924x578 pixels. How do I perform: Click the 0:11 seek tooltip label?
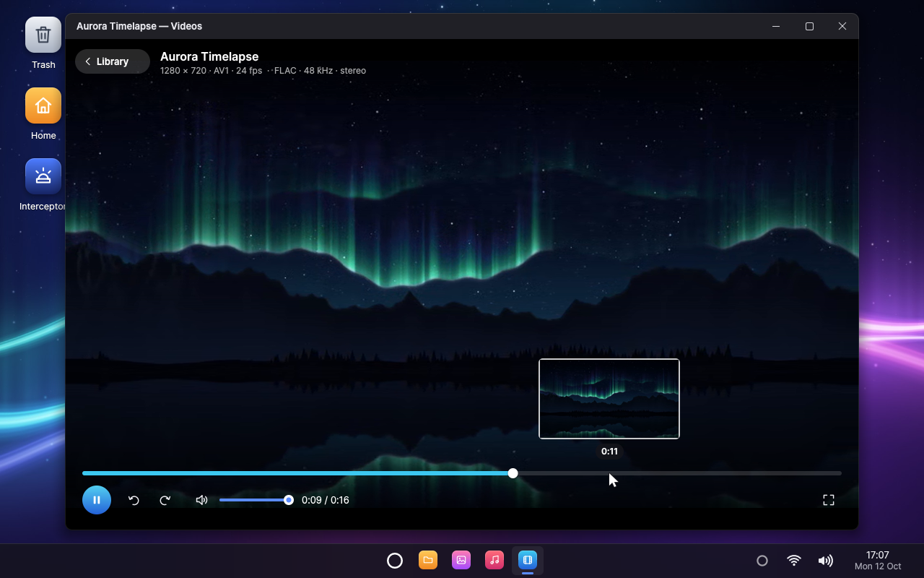click(609, 452)
